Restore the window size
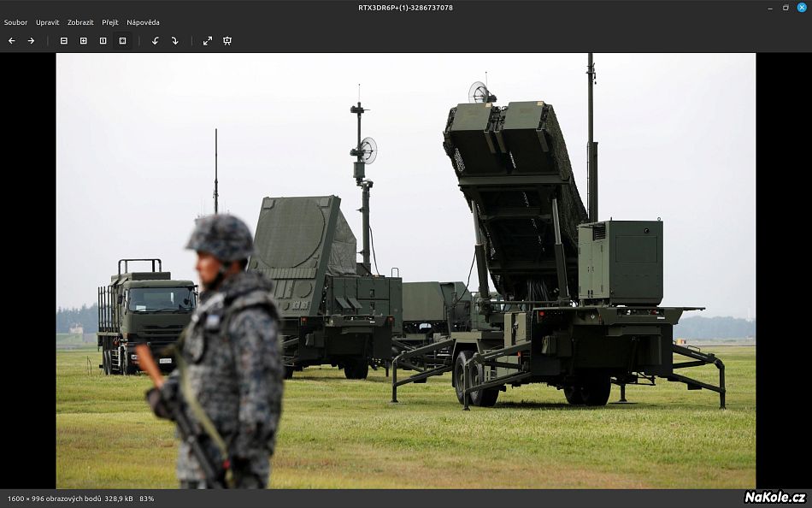The height and width of the screenshot is (508, 812). [x=786, y=8]
